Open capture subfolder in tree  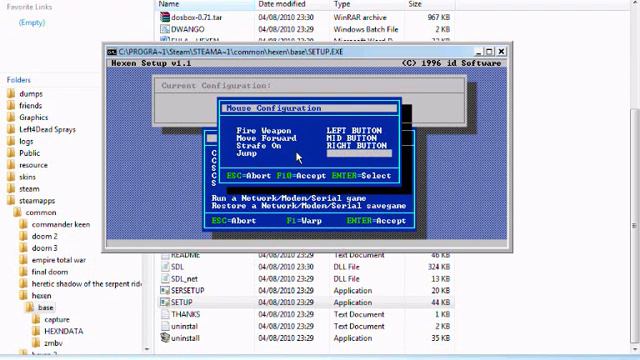tap(57, 319)
